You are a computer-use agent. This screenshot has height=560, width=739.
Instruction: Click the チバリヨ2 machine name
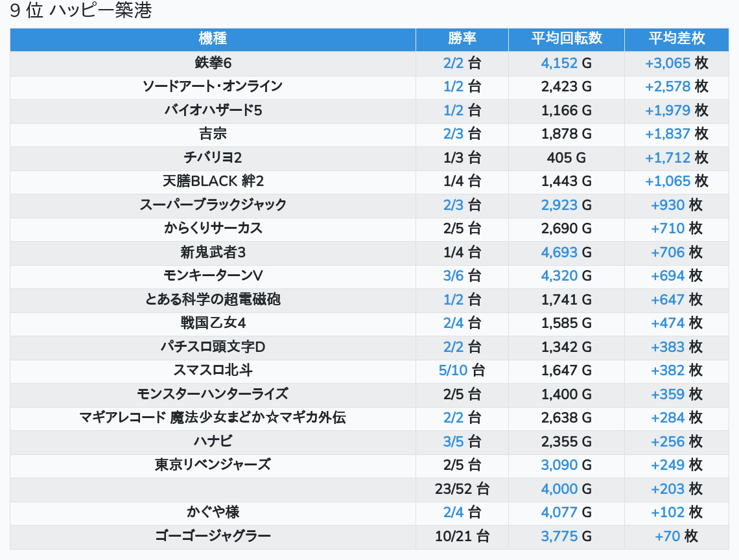pyautogui.click(x=213, y=157)
